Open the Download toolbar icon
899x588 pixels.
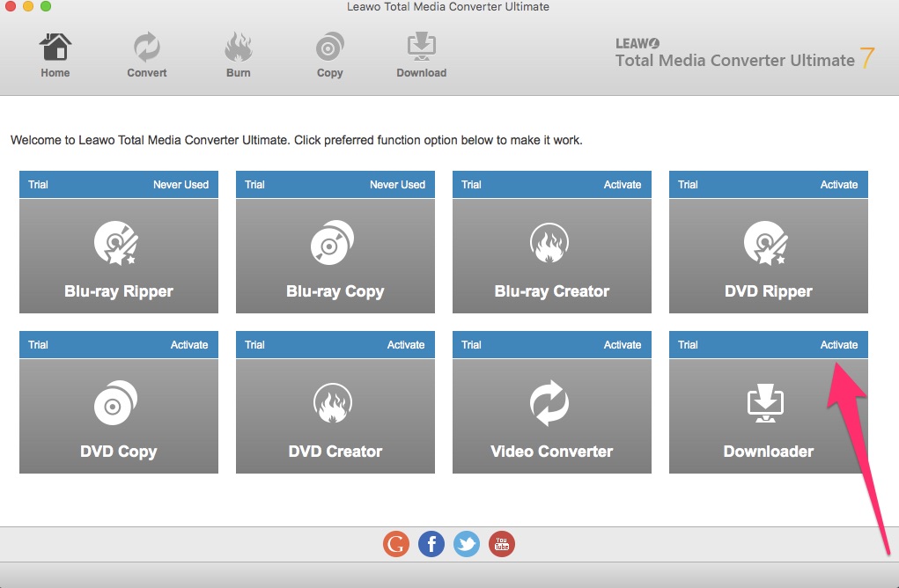(421, 48)
